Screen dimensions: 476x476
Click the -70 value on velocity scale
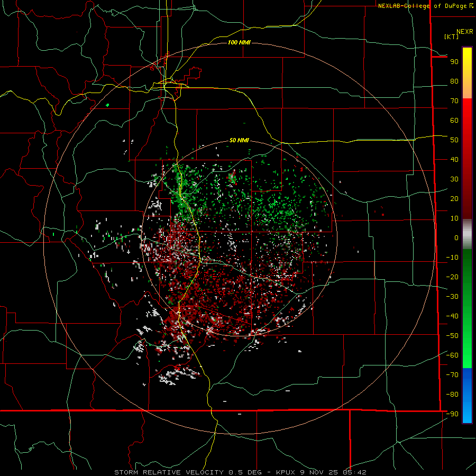point(452,375)
